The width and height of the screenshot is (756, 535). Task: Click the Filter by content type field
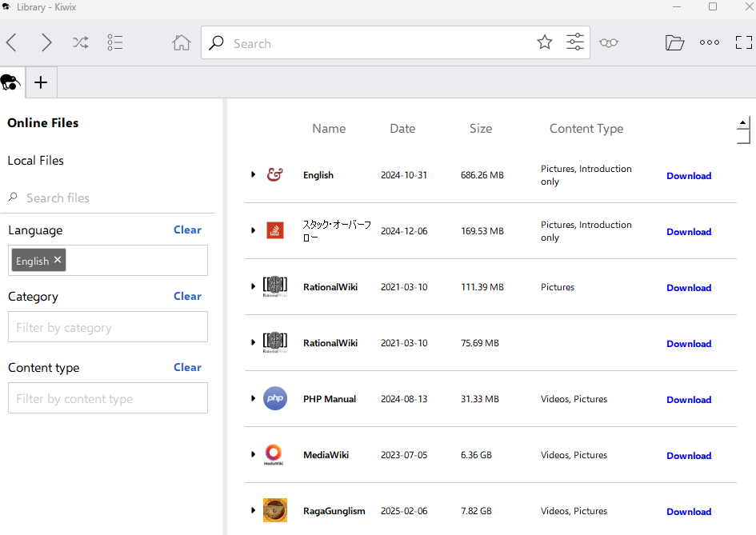click(108, 398)
